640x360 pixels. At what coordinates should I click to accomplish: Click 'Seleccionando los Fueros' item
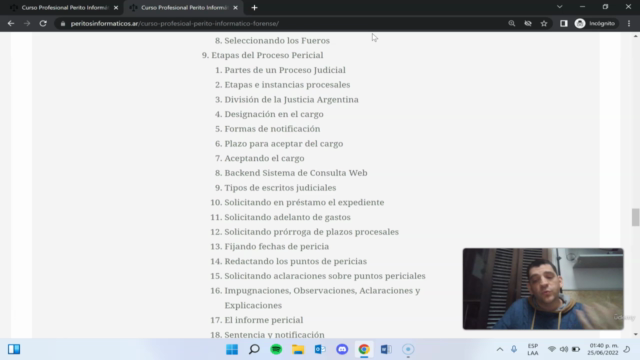tap(277, 40)
